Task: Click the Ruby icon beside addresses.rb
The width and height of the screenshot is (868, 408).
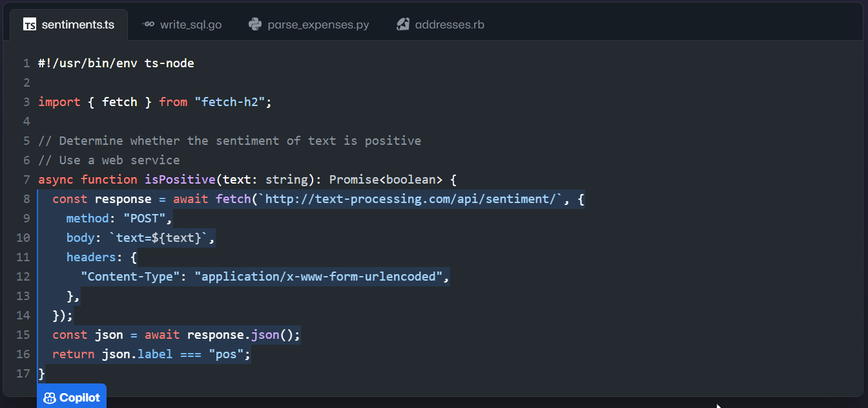Action: coord(403,25)
